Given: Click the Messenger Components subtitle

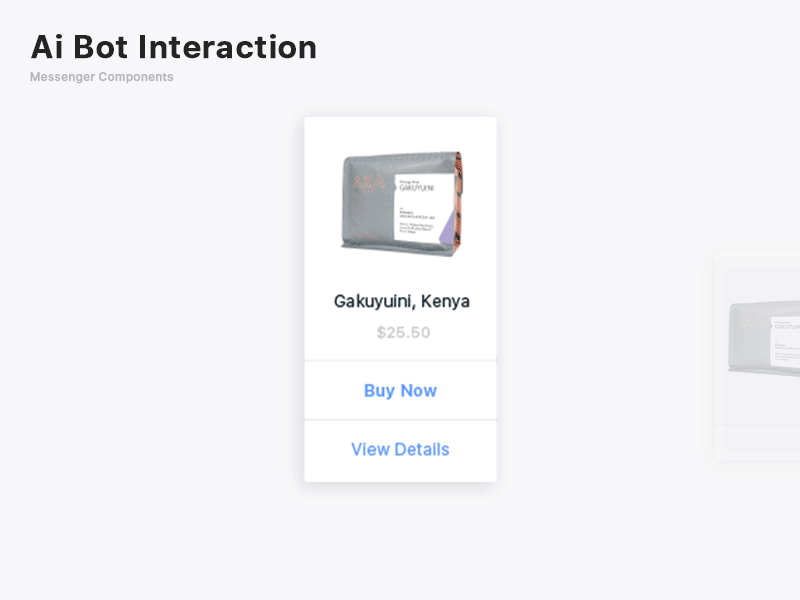Looking at the screenshot, I should [x=100, y=77].
